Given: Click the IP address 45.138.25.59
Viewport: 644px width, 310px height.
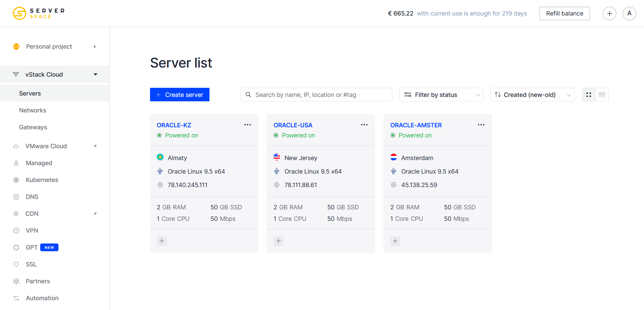Looking at the screenshot, I should (x=419, y=185).
